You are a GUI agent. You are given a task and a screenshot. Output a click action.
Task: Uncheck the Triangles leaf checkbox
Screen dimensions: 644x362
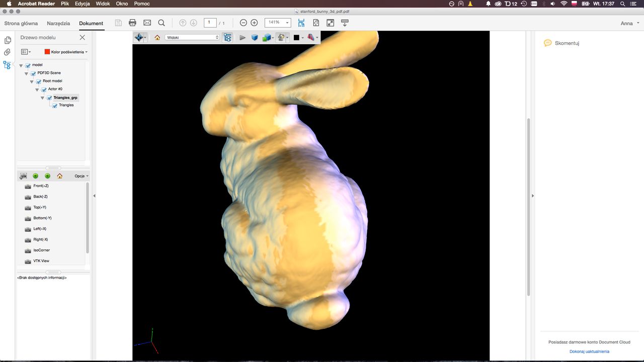(55, 106)
